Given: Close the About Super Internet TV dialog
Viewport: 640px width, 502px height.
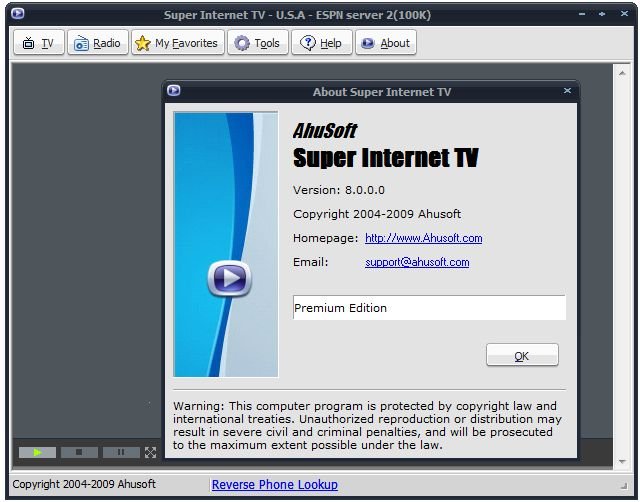Looking at the screenshot, I should [567, 91].
